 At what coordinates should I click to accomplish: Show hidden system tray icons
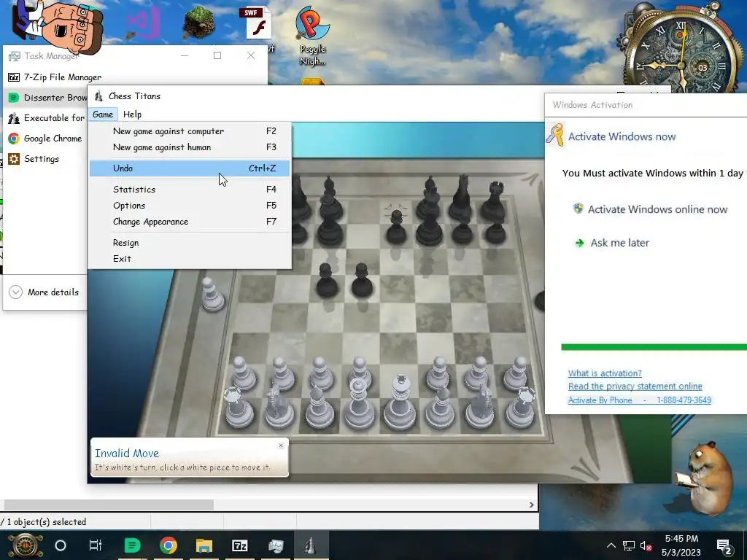click(611, 545)
